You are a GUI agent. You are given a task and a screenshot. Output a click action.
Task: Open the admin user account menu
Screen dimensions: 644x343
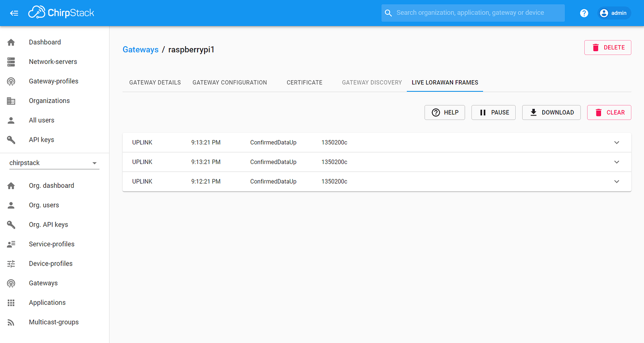[x=614, y=13]
